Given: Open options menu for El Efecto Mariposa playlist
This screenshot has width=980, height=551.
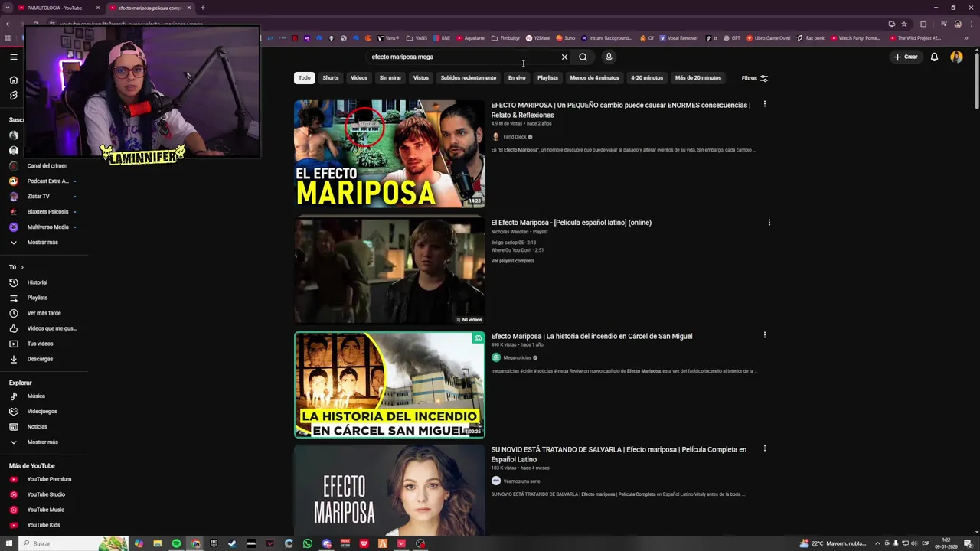Looking at the screenshot, I should click(x=769, y=222).
